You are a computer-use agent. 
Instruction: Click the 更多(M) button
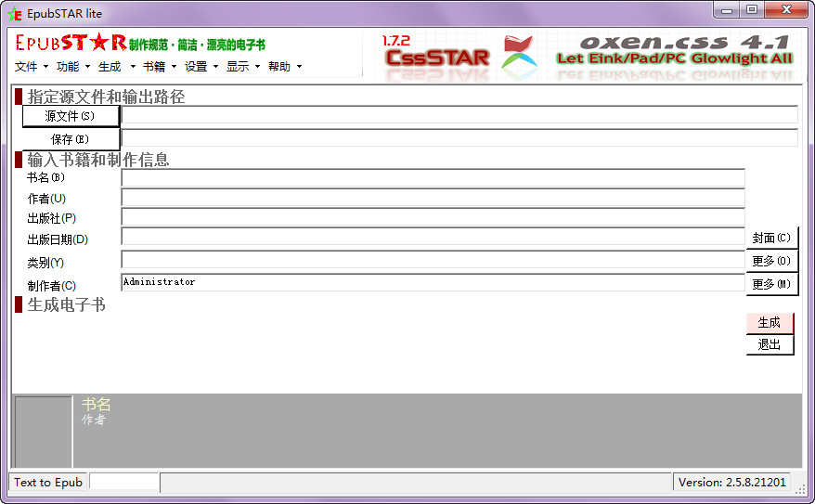771,284
